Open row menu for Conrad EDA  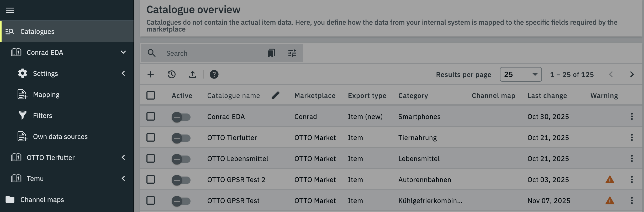pos(632,116)
